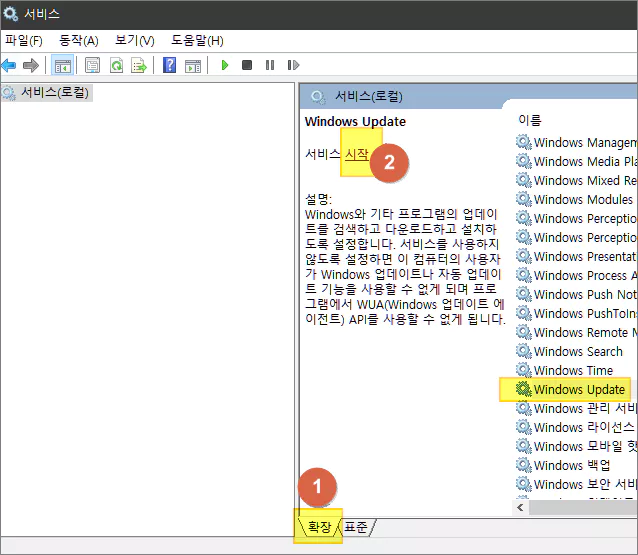Click the Restart Service icon

point(293,65)
